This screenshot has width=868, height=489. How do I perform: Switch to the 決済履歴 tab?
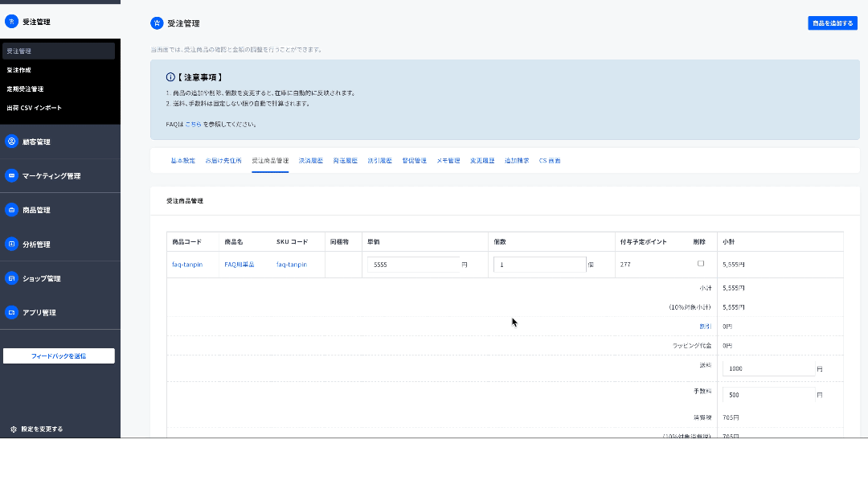[x=310, y=161]
